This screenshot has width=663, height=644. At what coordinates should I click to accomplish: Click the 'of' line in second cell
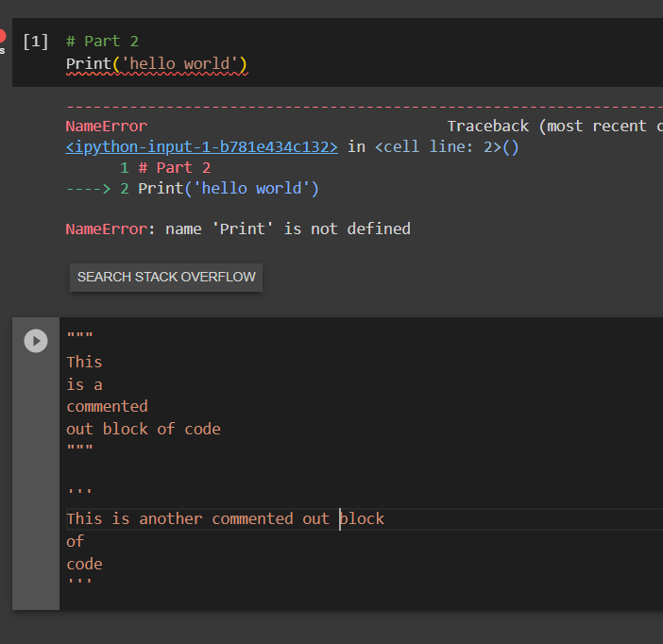[x=76, y=541]
